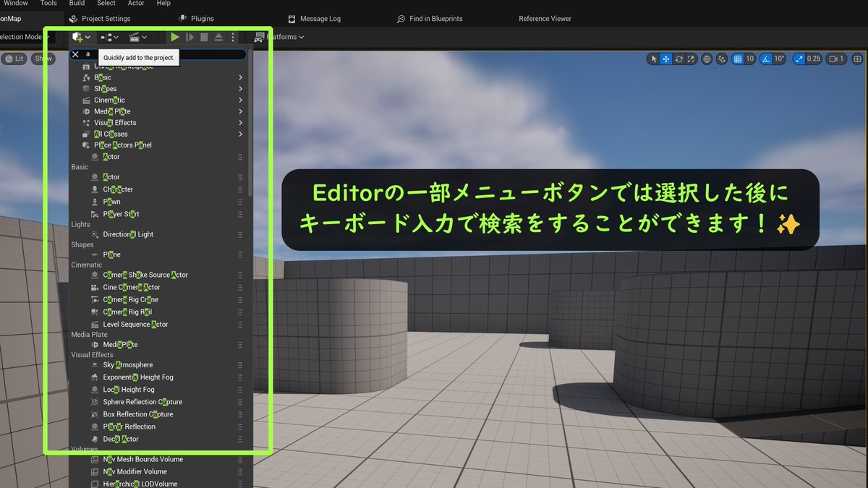Toggle grid snapping in the viewport
Image resolution: width=868 pixels, height=488 pixels.
tap(739, 59)
